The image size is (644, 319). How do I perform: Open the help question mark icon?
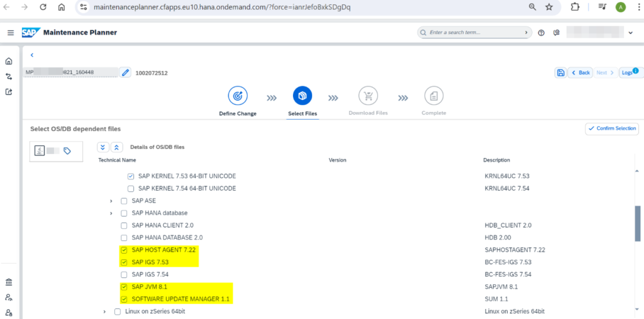click(x=541, y=33)
